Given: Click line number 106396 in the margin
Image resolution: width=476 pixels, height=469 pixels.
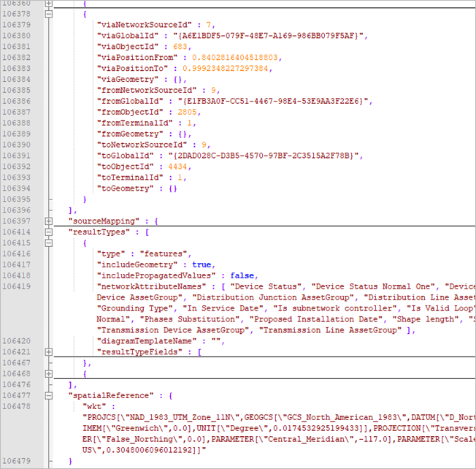Looking at the screenshot, I should click(x=16, y=210).
